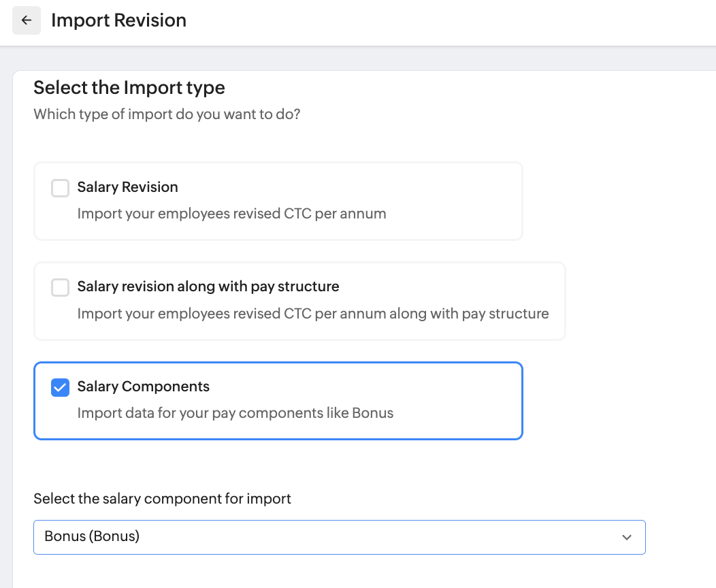Click "Import your employees revised CTC per annum" description
Screen dimensions: 716x588
pyautogui.click(x=231, y=214)
